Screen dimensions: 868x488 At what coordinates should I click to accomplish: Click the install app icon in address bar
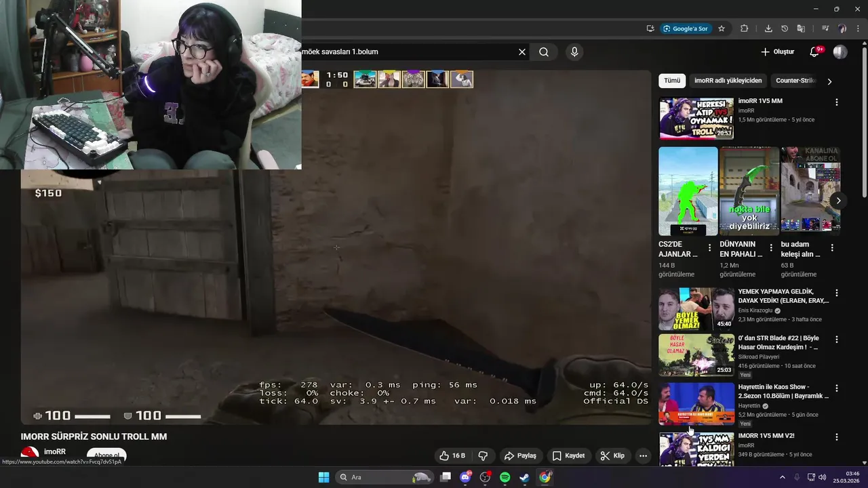coord(650,28)
